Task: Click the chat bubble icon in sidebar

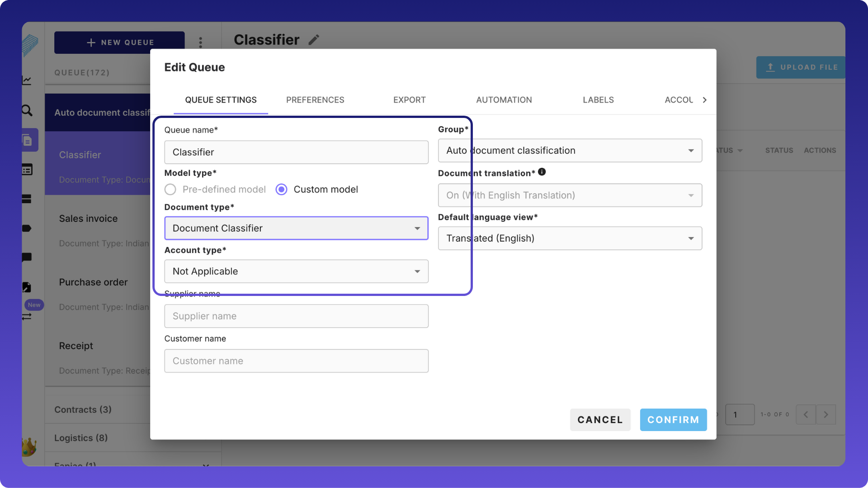Action: point(27,258)
